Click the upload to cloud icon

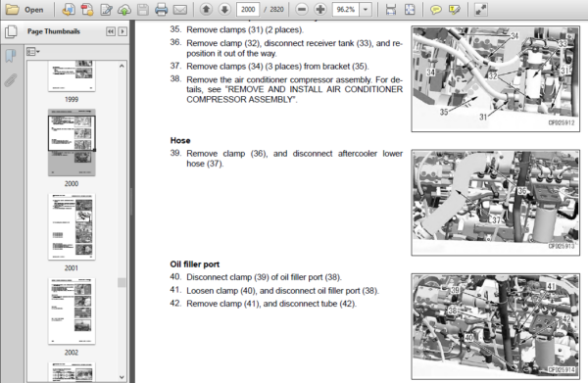pos(124,10)
